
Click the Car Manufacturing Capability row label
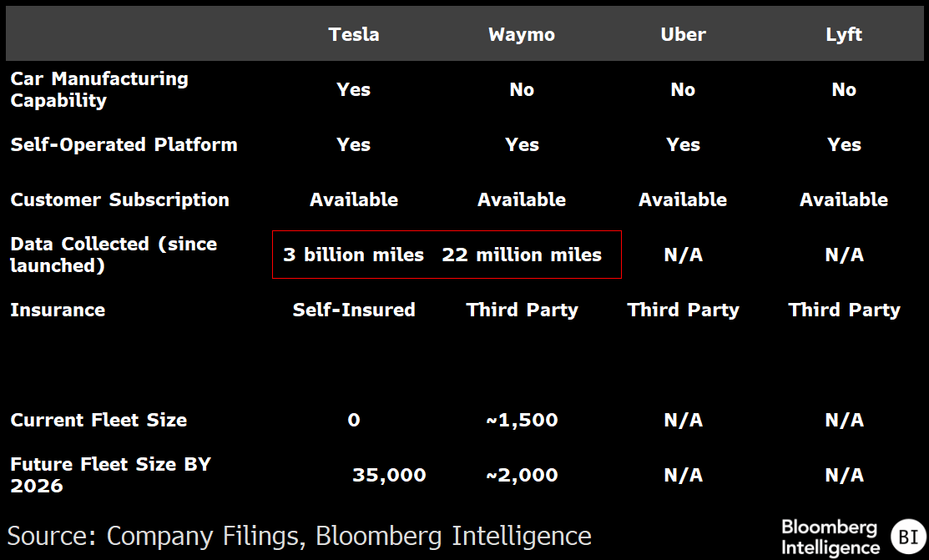(99, 89)
